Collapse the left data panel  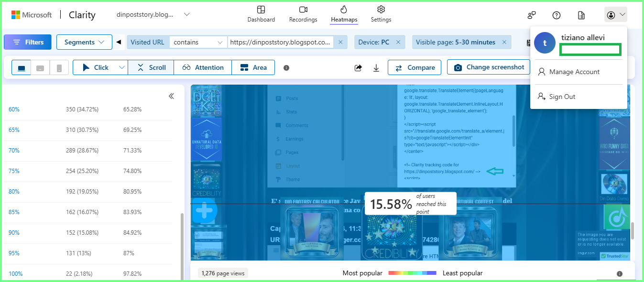(171, 96)
